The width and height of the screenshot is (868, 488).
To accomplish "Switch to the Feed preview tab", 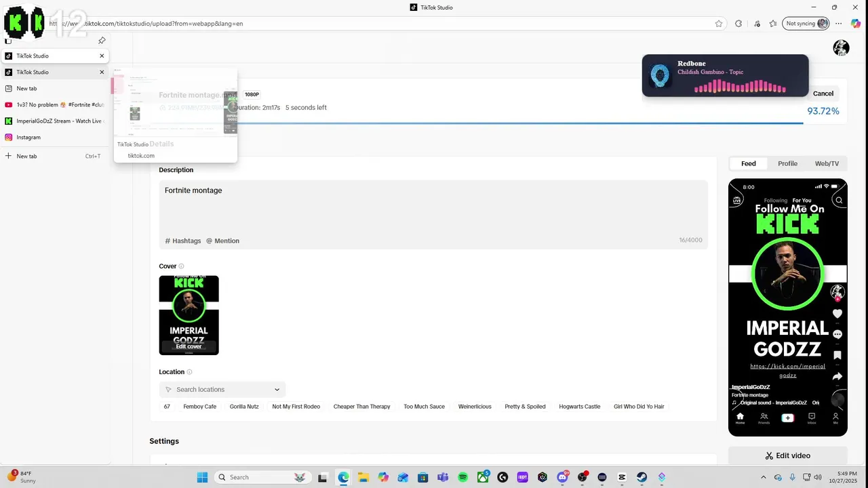I will pos(749,163).
